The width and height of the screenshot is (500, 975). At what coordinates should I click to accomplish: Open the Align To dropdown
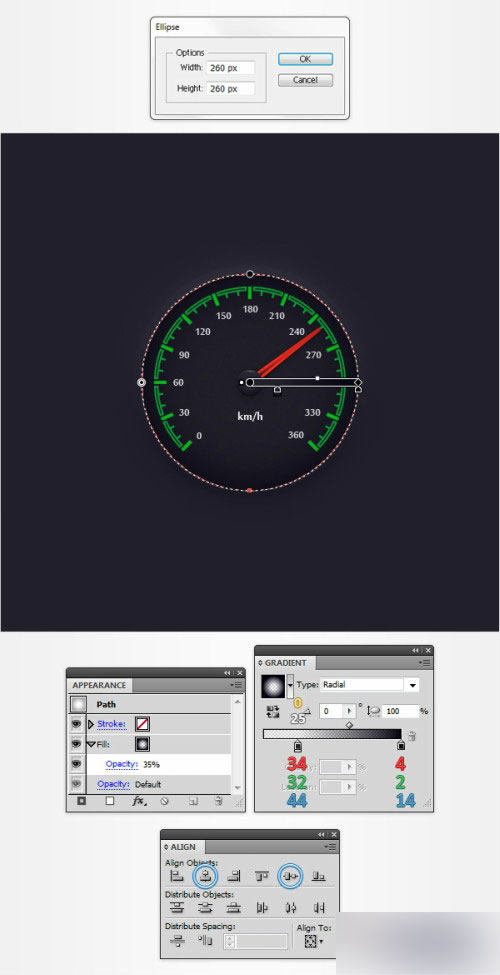[x=314, y=941]
